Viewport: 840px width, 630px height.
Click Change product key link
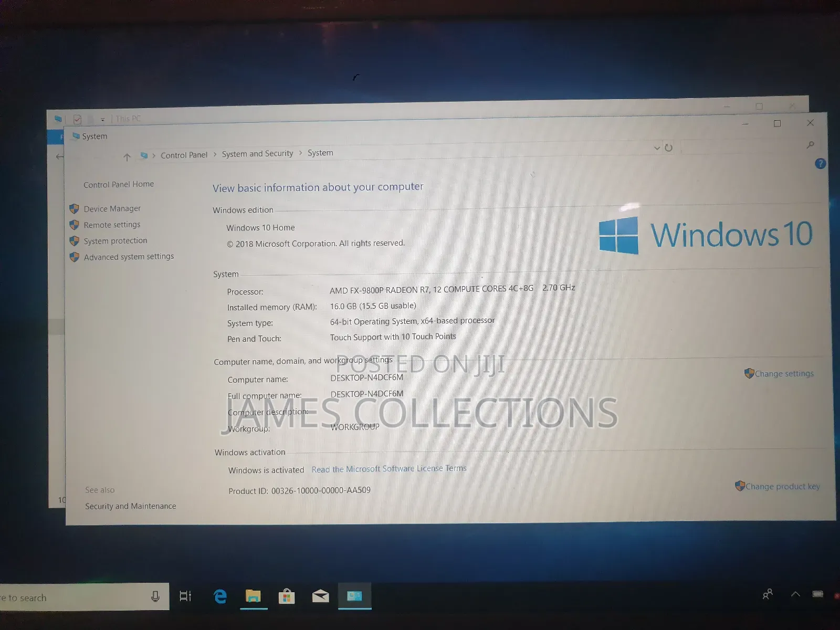(x=782, y=487)
